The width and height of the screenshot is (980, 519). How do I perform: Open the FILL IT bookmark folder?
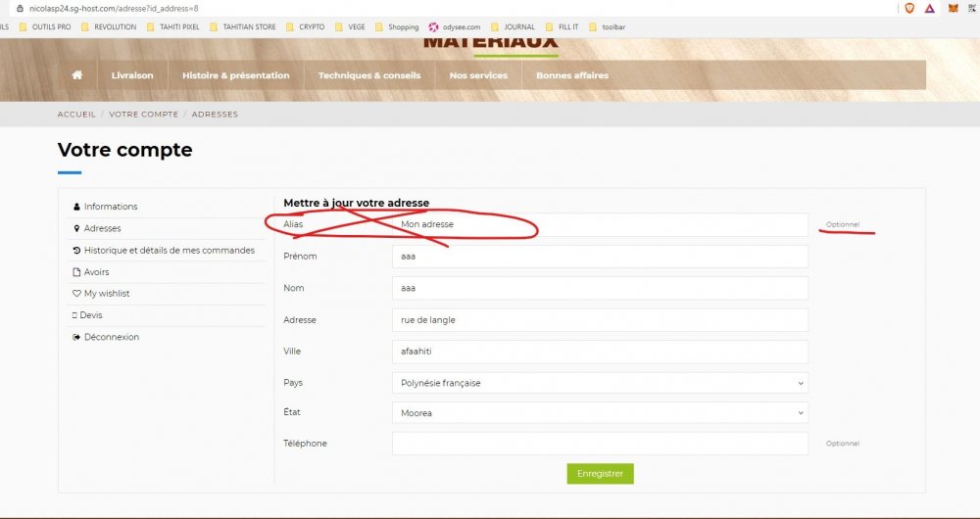tap(562, 26)
